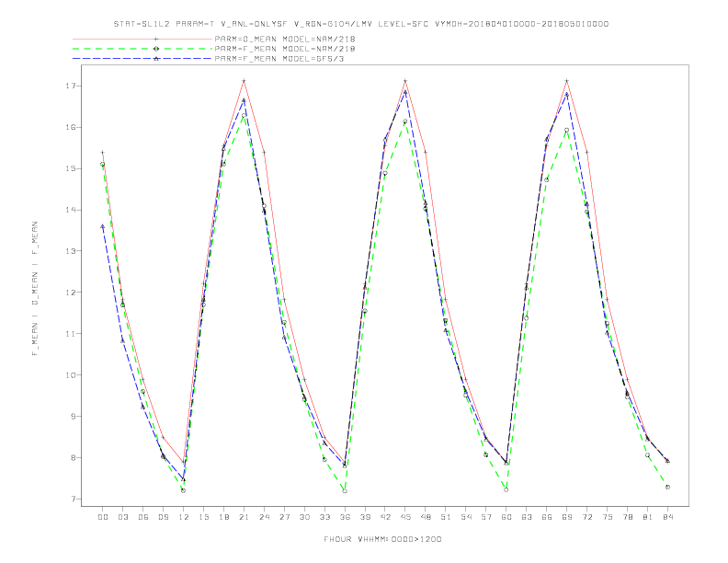Click x-axis forecast hour label 39

pos(365,517)
